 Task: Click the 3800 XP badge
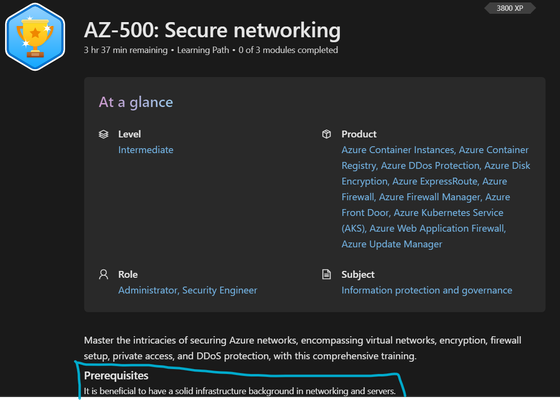(x=510, y=8)
